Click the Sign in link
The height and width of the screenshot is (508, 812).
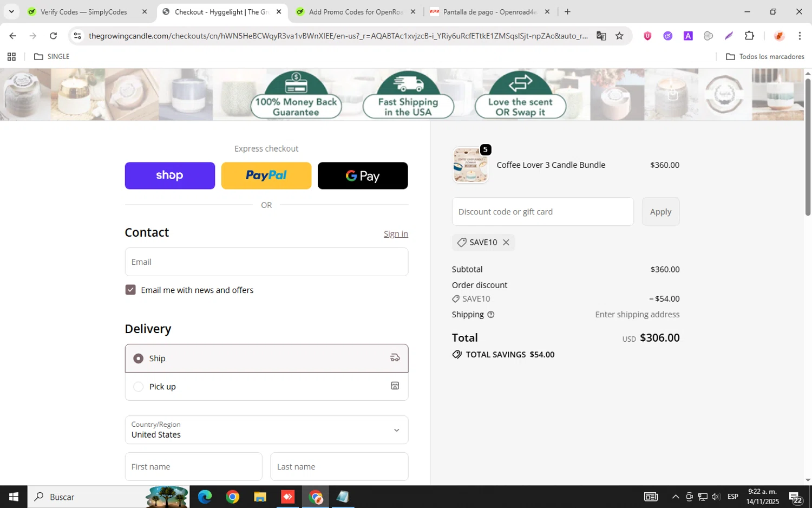coord(396,233)
